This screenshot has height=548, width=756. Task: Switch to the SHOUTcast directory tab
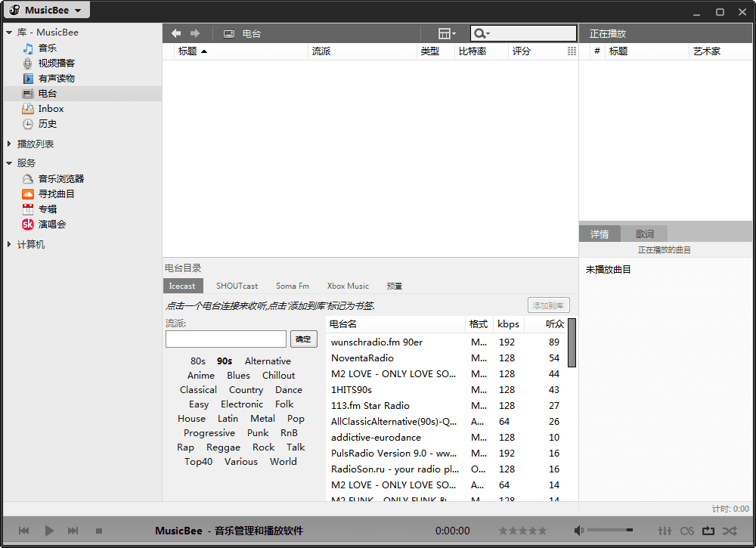coord(237,286)
